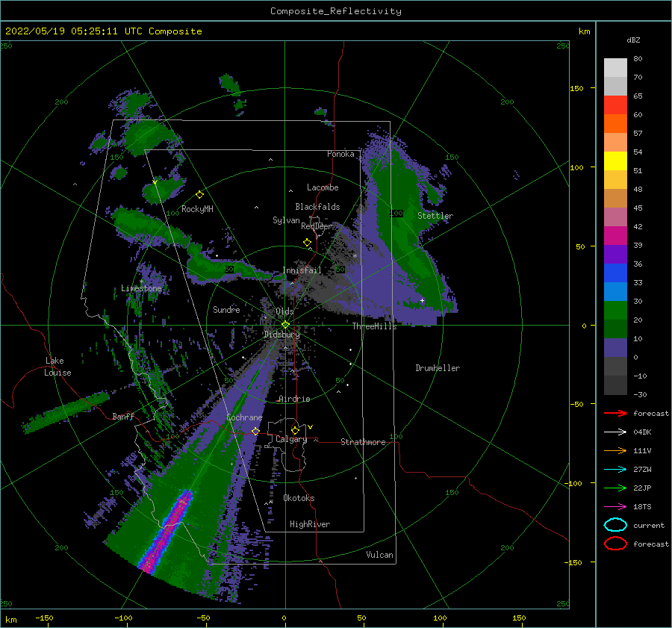Pick the magenta swatch on dBZ scale
672x628 pixels.
pyautogui.click(x=615, y=235)
